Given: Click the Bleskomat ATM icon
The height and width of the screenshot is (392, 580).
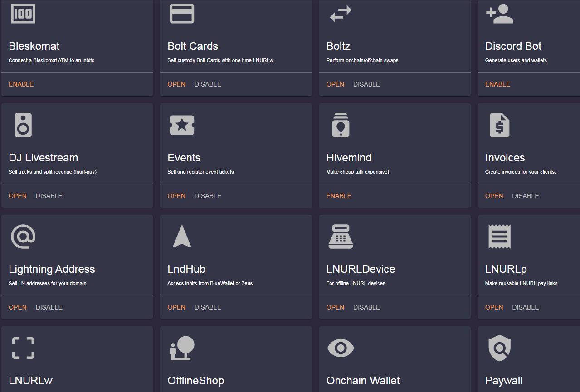Looking at the screenshot, I should pos(22,14).
